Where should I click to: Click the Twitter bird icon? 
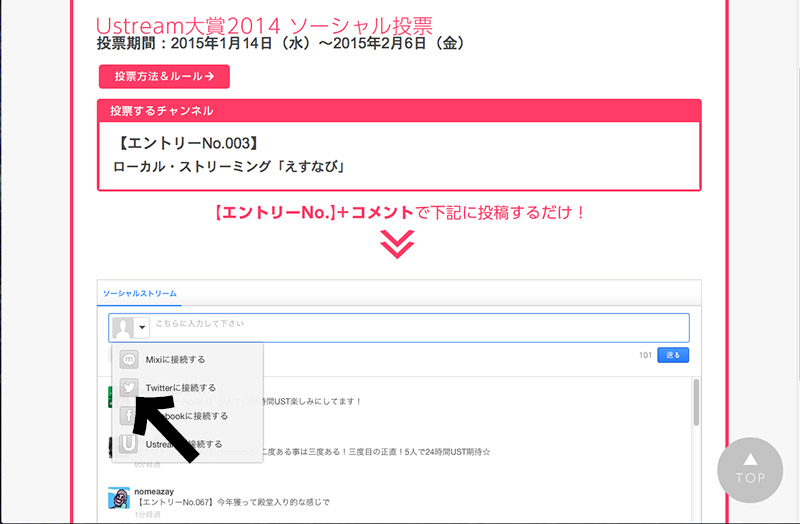pos(129,388)
